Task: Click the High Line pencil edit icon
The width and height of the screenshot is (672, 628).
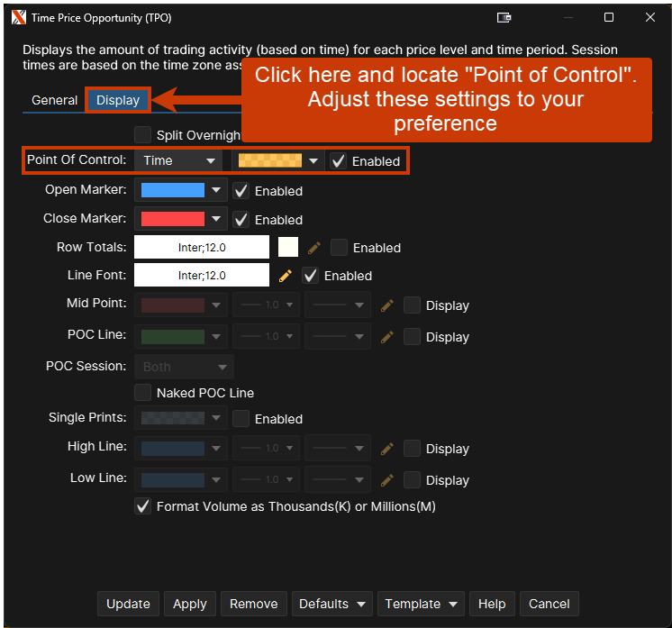Action: point(387,449)
